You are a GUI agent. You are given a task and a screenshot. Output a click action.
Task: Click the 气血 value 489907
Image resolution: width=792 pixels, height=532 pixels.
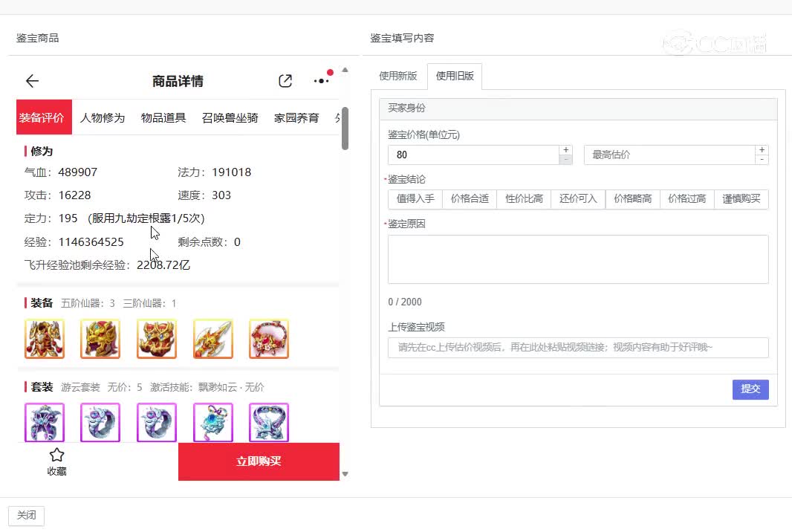click(78, 172)
